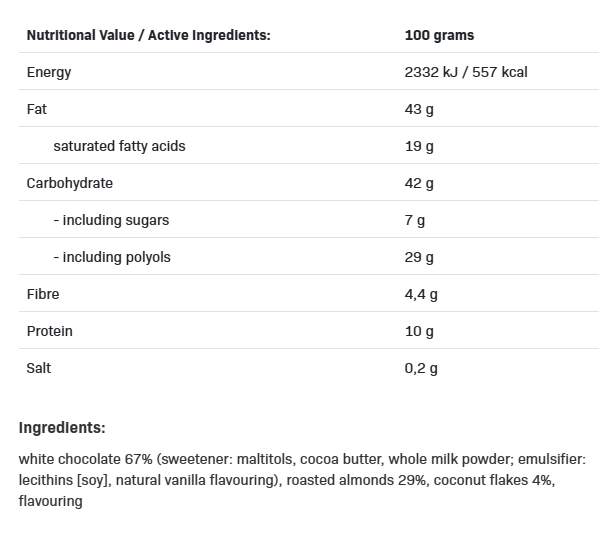Click the '29 g' polyols value
Viewport: 612px width, 542px height.
(419, 257)
